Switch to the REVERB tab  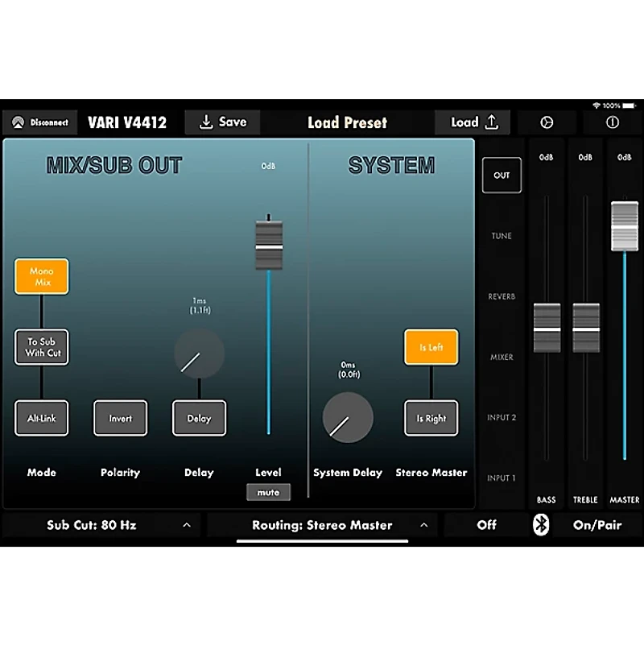[x=502, y=296]
